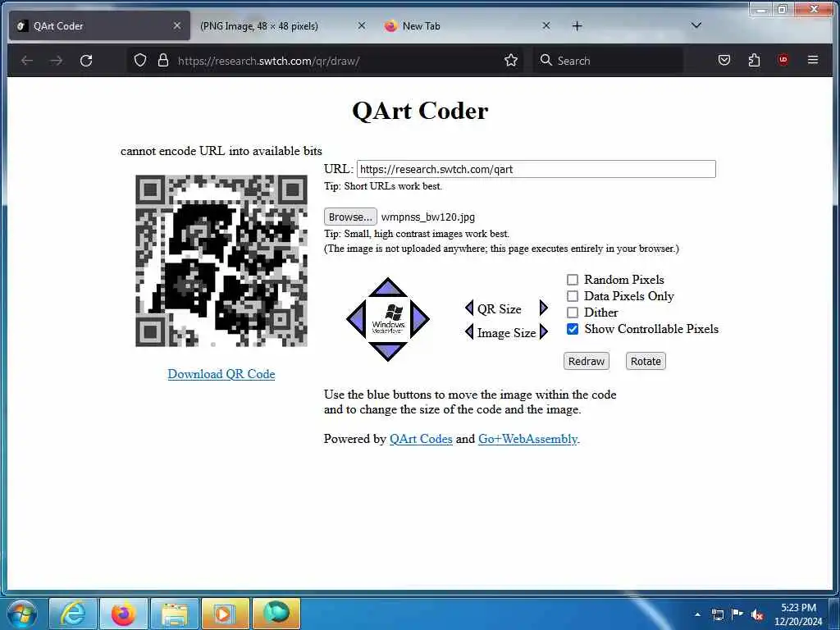Move image right with right blue arrow
The image size is (840, 630).
coord(419,319)
